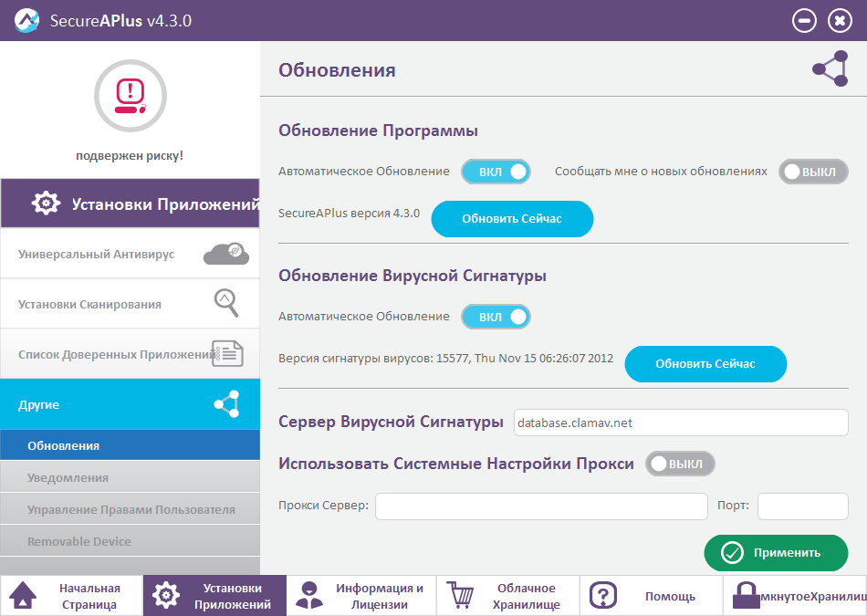Toggle virus signature Автоматическое Обновление switch
Viewport: 867px width, 616px height.
click(496, 317)
